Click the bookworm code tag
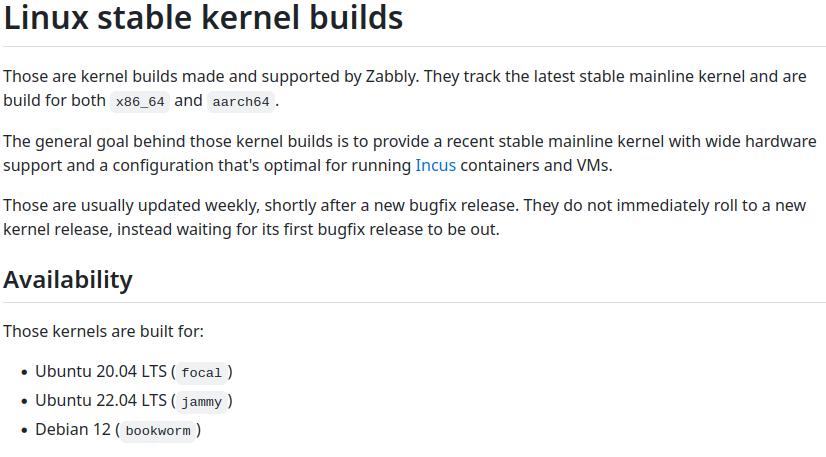 [158, 431]
